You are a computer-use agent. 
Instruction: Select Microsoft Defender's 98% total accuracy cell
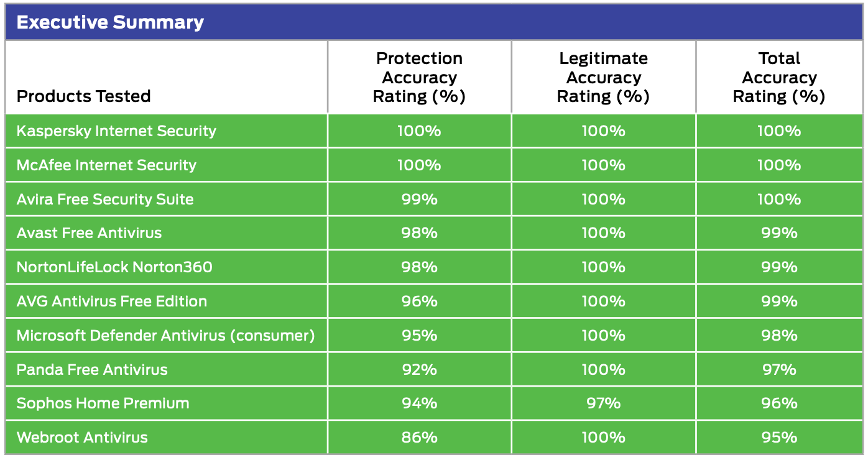(x=779, y=336)
